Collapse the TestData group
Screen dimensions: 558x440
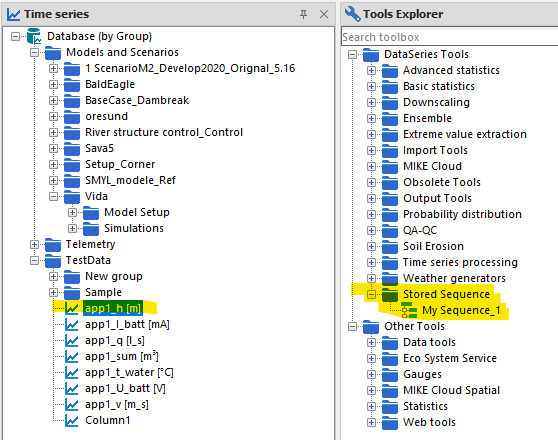coord(35,261)
